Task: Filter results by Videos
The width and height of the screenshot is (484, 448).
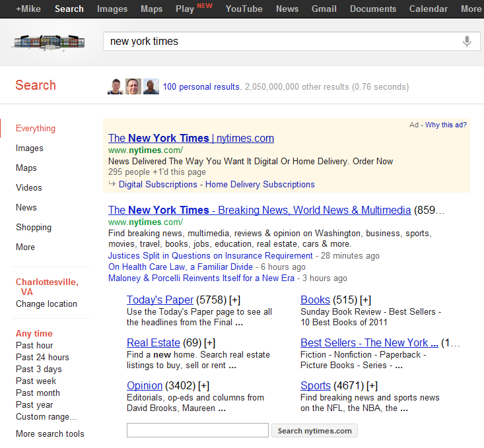Action: 28,187
